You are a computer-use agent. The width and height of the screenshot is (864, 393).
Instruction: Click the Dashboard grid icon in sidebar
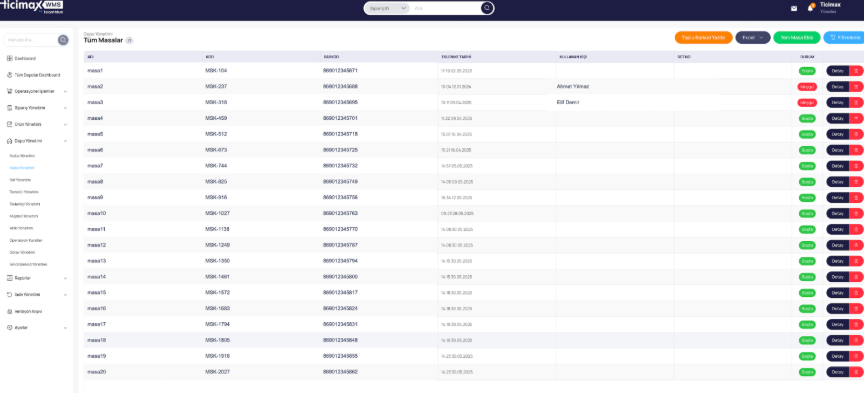tap(10, 58)
